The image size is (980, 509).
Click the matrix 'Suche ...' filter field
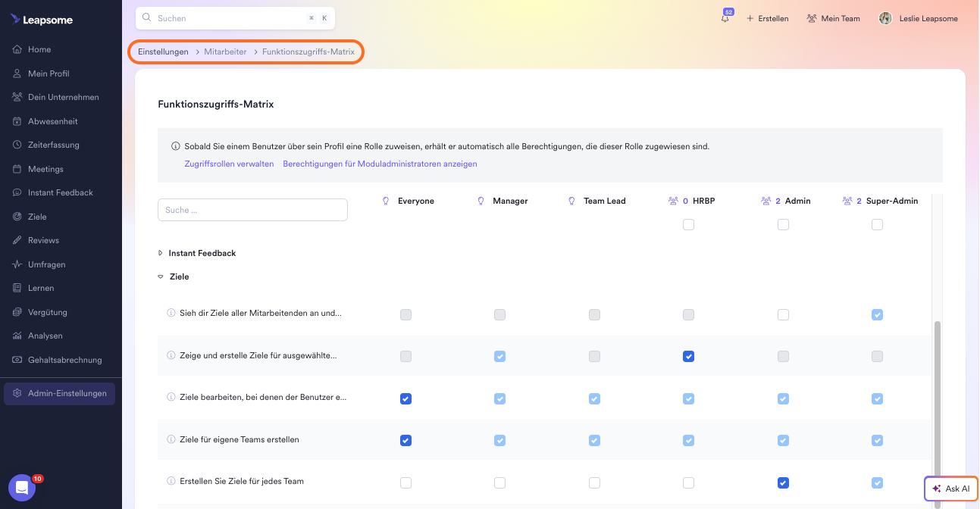coord(252,210)
